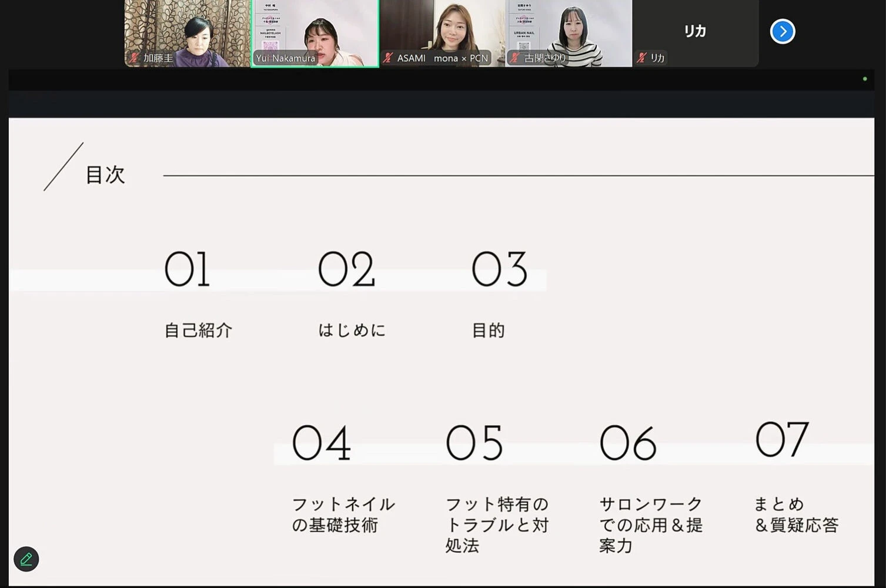Click the green status dot indicator
Image resolution: width=886 pixels, height=588 pixels.
pos(865,79)
